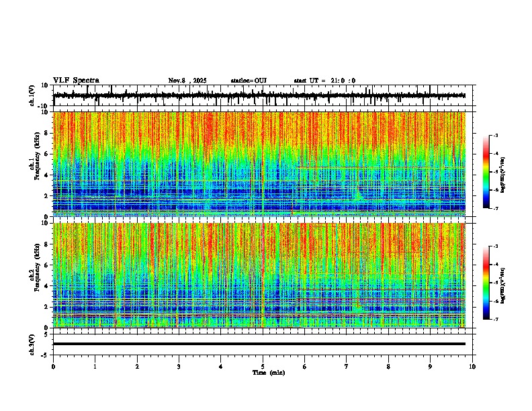Click inside the ch.1 spectrogram panel
The height and width of the screenshot is (411, 532).
click(x=259, y=164)
